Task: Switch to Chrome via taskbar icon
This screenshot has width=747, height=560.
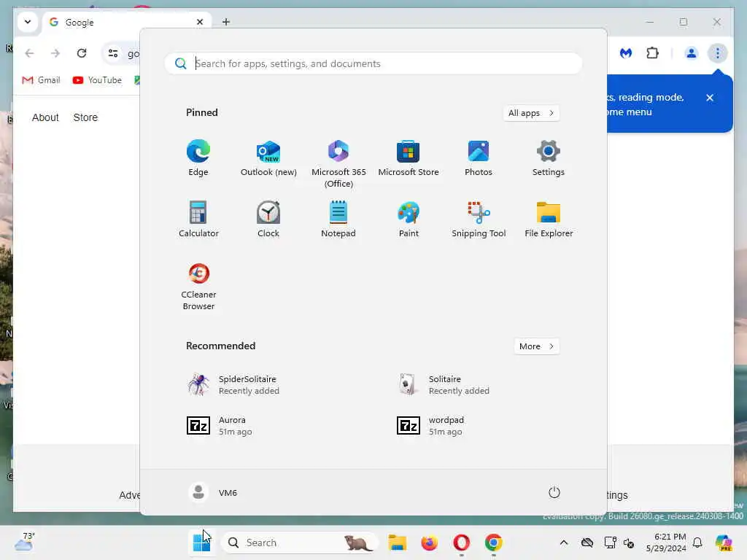Action: click(494, 542)
